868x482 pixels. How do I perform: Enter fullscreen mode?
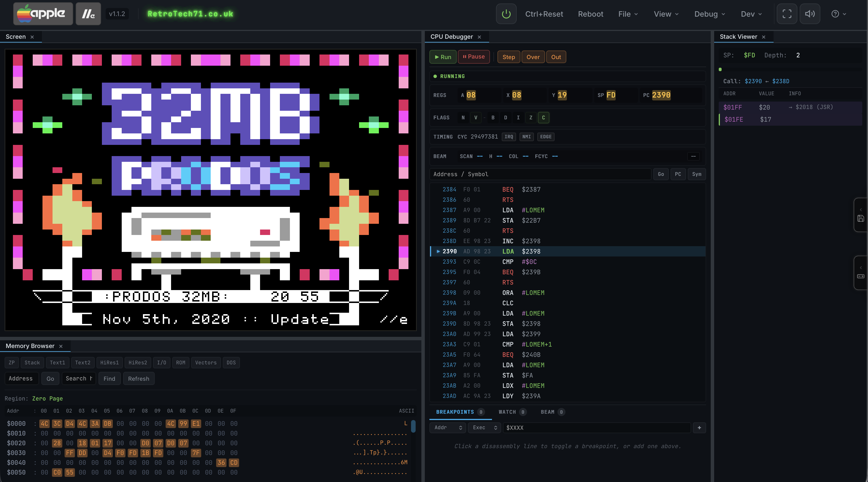click(x=787, y=14)
